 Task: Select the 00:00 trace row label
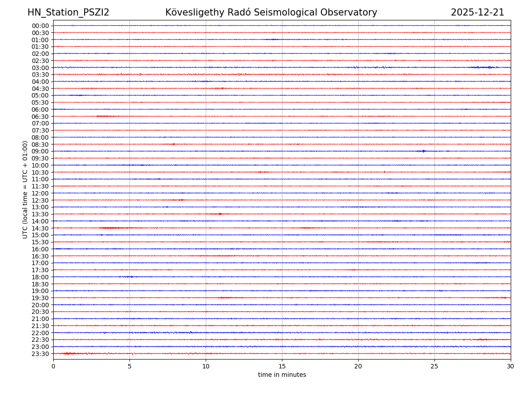pos(40,26)
